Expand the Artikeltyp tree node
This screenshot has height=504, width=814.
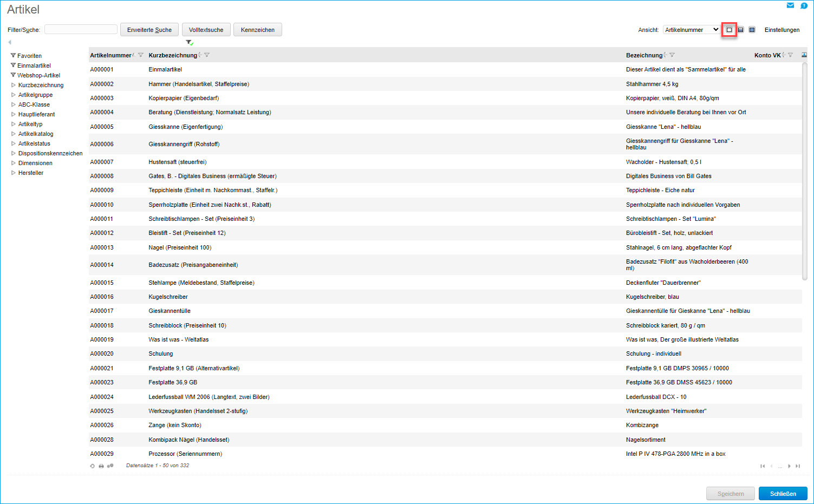pyautogui.click(x=14, y=124)
